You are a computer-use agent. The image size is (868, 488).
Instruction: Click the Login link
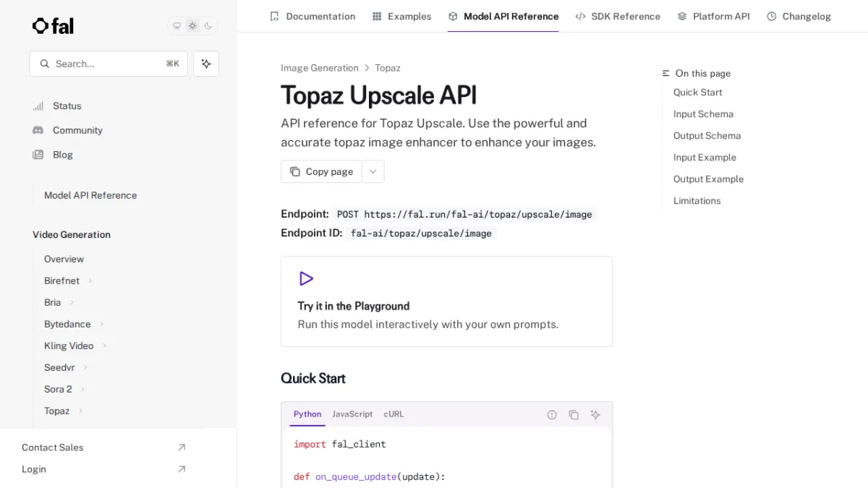[34, 469]
